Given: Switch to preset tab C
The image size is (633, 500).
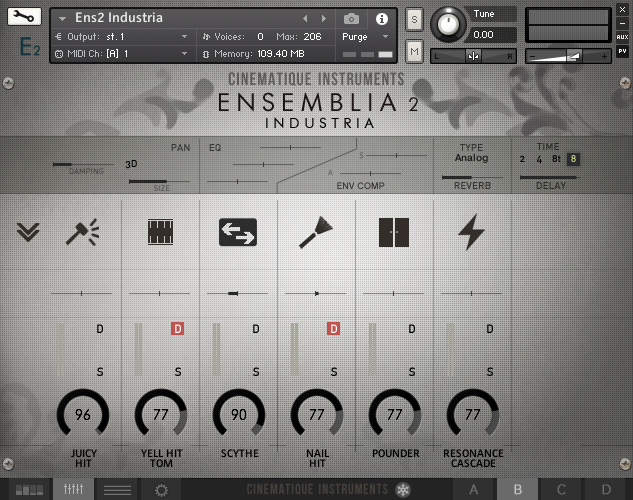Looking at the screenshot, I should [561, 489].
